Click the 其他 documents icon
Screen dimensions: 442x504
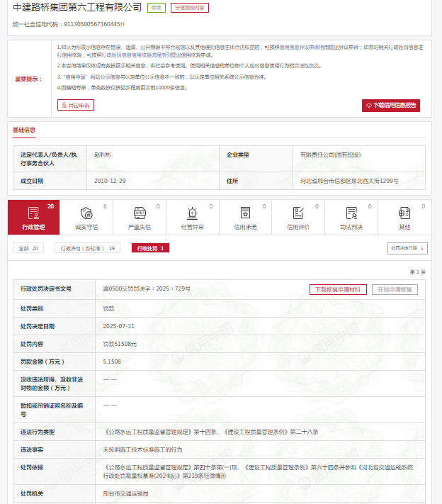[x=404, y=213]
